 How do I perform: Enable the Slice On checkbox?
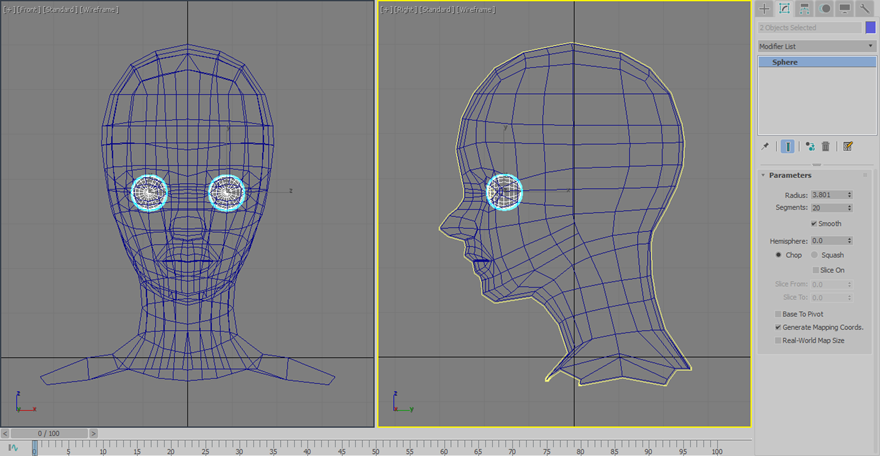(x=816, y=270)
